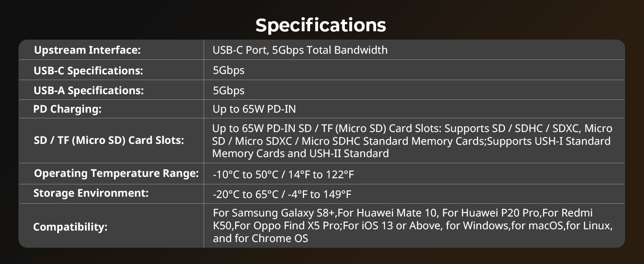Select the PD Charging label
The height and width of the screenshot is (264, 644).
67,109
